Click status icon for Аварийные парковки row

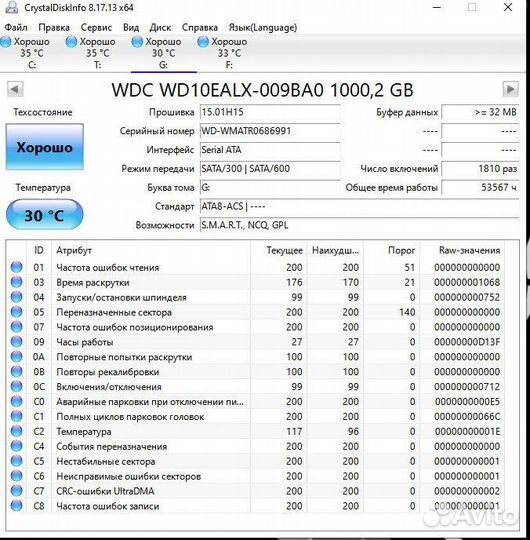17,402
